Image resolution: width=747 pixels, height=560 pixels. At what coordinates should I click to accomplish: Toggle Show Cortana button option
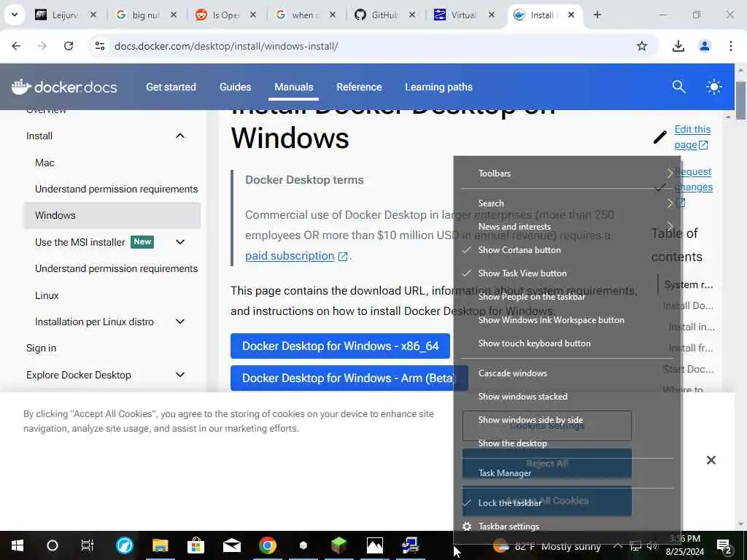click(567, 250)
